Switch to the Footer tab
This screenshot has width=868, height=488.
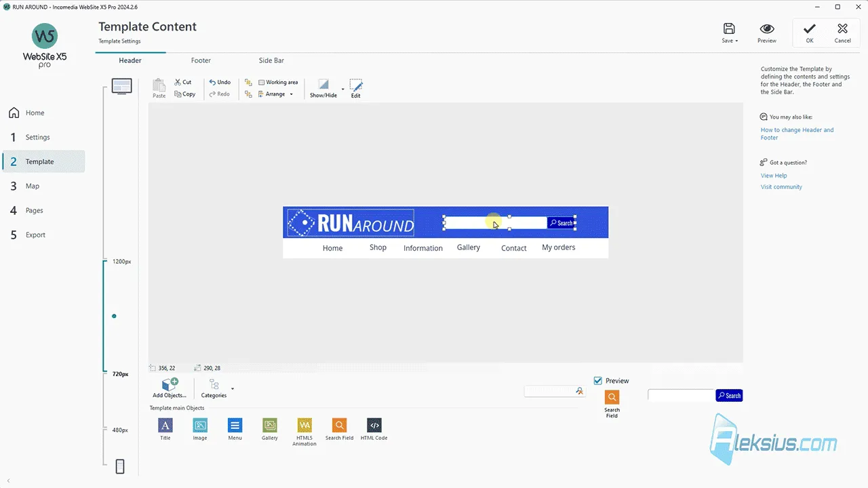[x=201, y=60]
